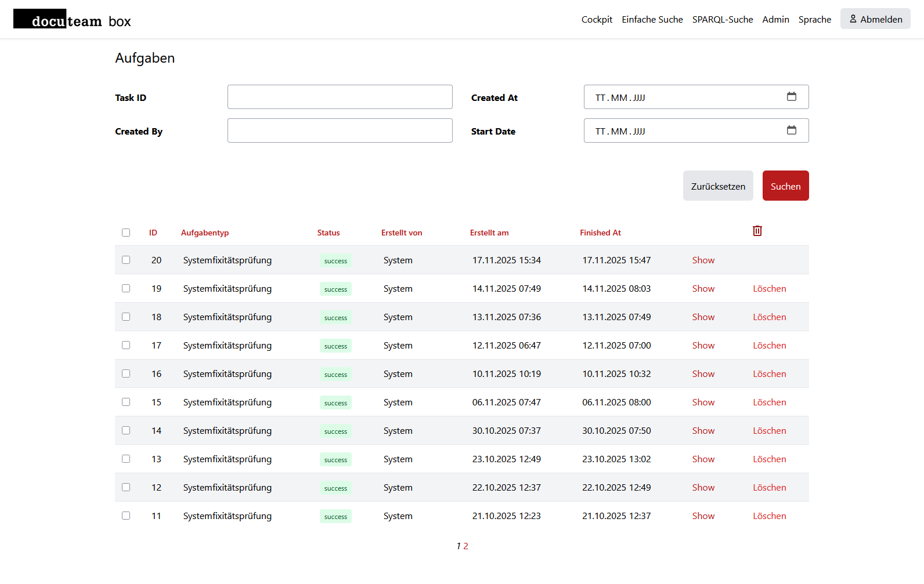Click Zurücksetzen to reset filters
This screenshot has height=584, width=924.
pos(717,186)
